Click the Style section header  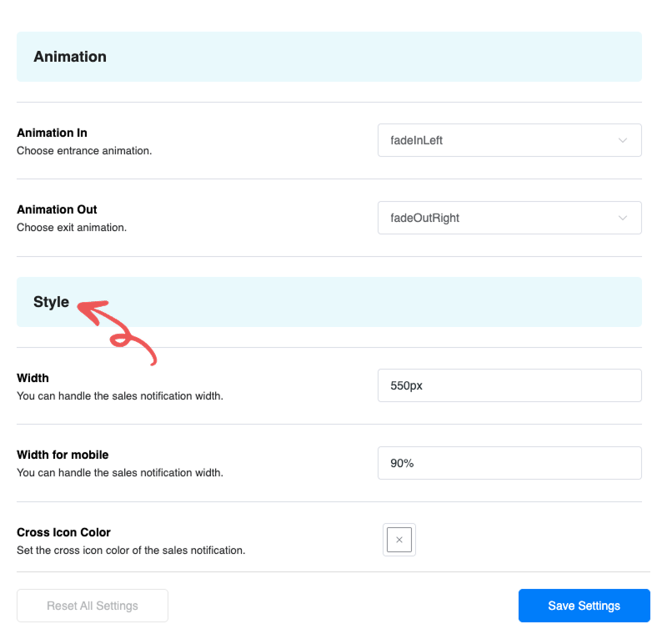[52, 302]
